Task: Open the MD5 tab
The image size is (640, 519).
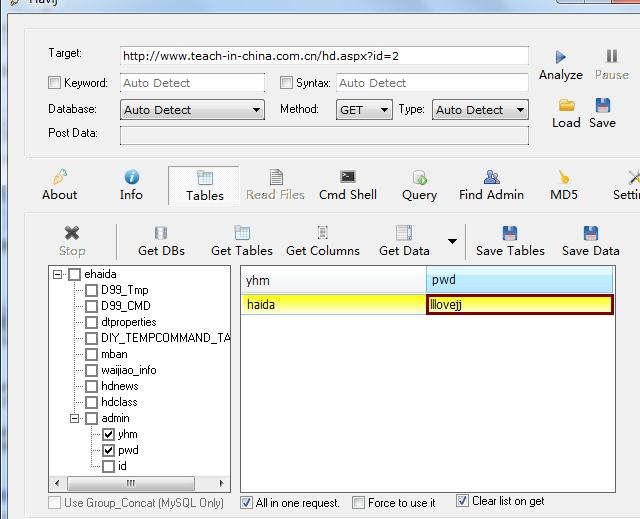Action: (564, 186)
